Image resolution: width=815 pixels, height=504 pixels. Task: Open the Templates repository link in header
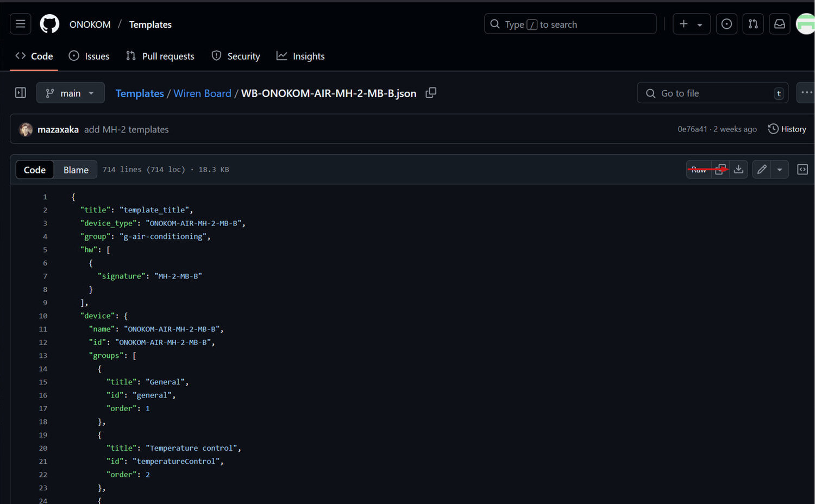[151, 24]
